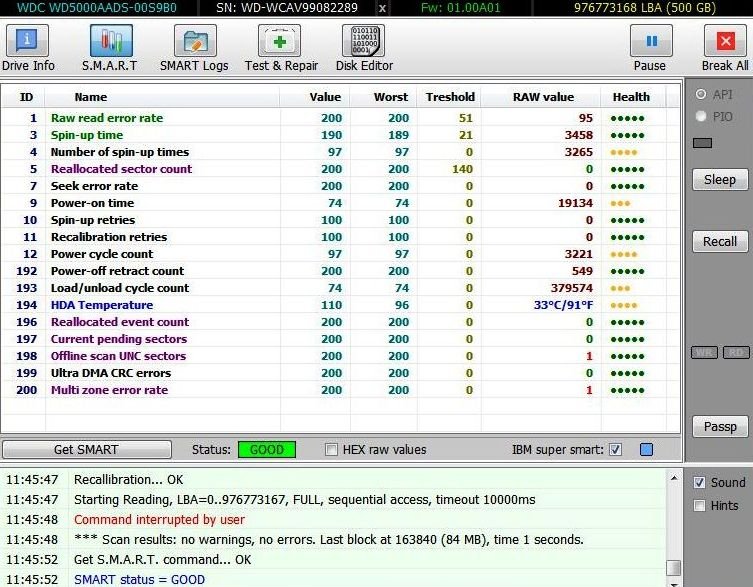Sort by the Name column header

pos(162,97)
